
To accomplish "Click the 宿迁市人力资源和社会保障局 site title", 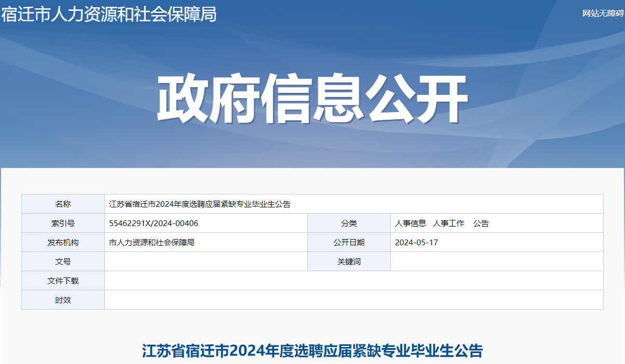I will (108, 14).
